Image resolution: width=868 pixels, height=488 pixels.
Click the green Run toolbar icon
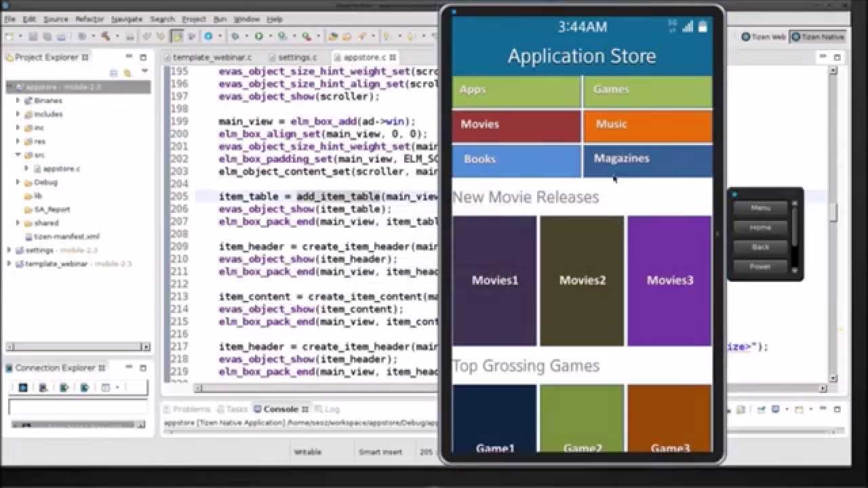(x=259, y=36)
